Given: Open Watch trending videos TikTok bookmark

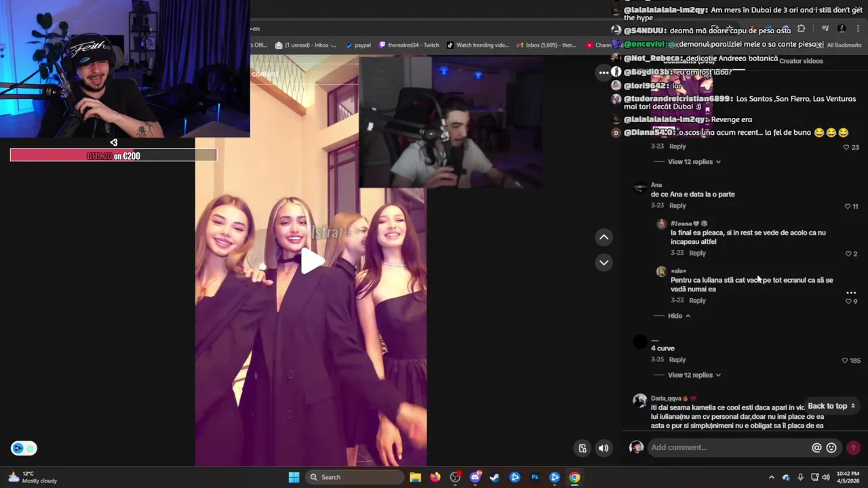Looking at the screenshot, I should tap(477, 45).
